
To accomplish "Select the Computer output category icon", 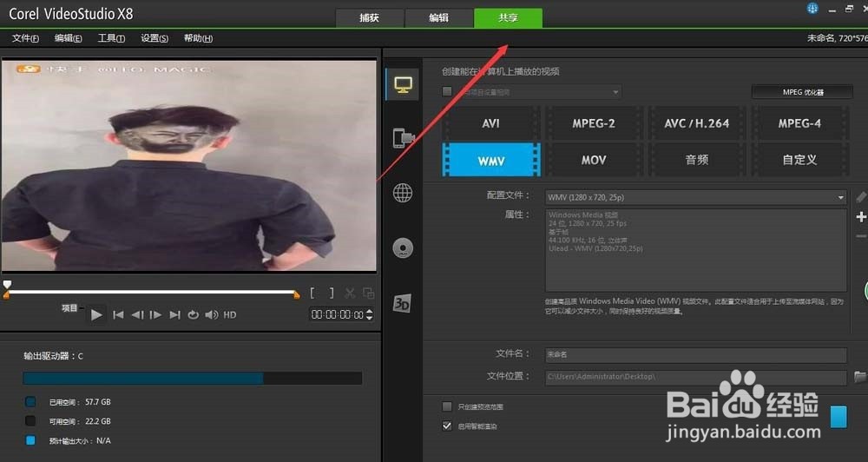I will (x=403, y=85).
